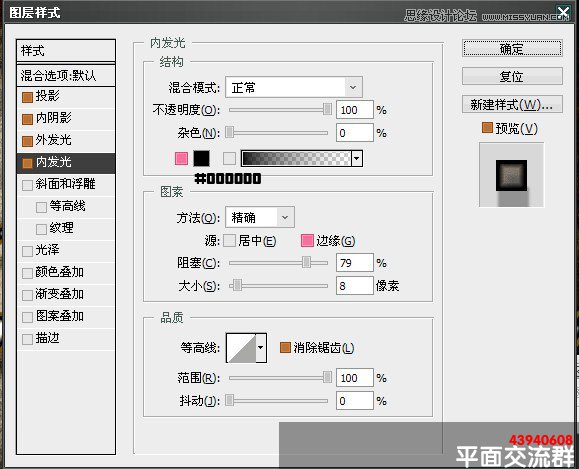Click the range value input field
579x469 pixels.
point(355,378)
